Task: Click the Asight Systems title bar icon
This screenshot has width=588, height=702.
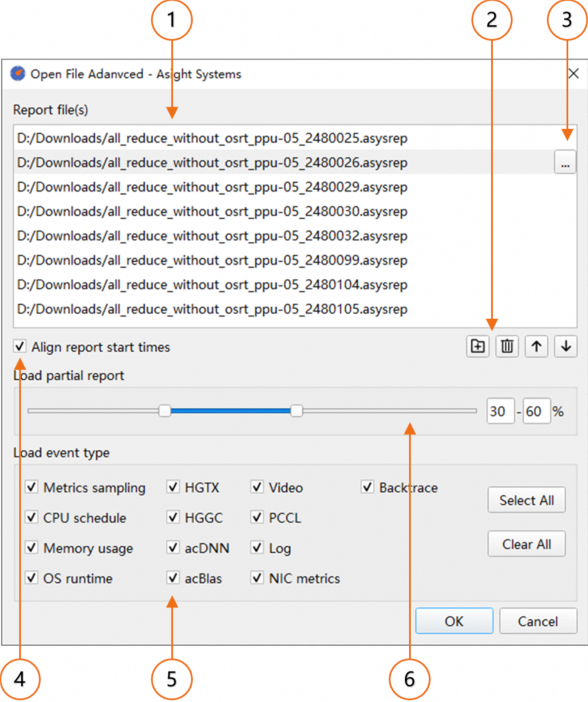Action: click(x=19, y=74)
